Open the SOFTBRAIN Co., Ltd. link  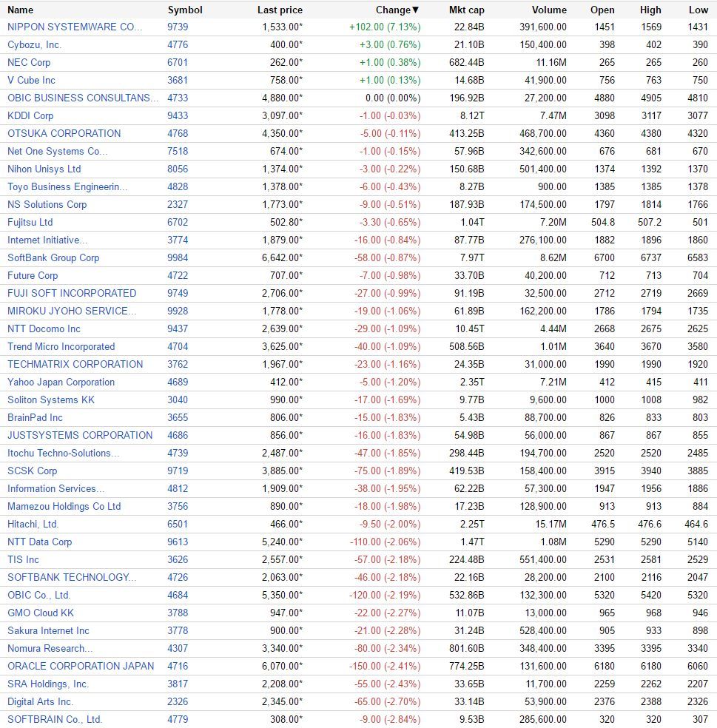coord(54,719)
